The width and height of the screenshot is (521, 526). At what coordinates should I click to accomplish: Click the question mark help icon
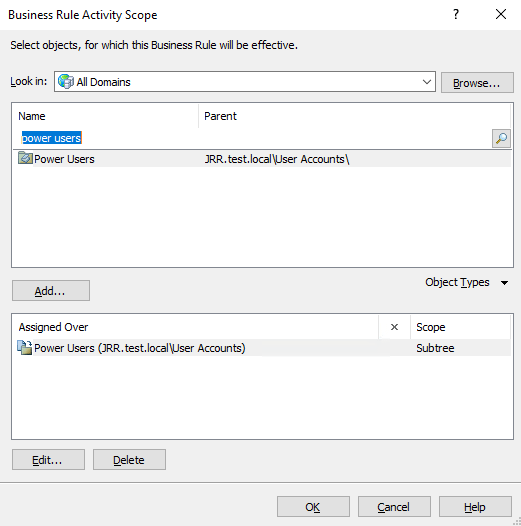click(456, 14)
